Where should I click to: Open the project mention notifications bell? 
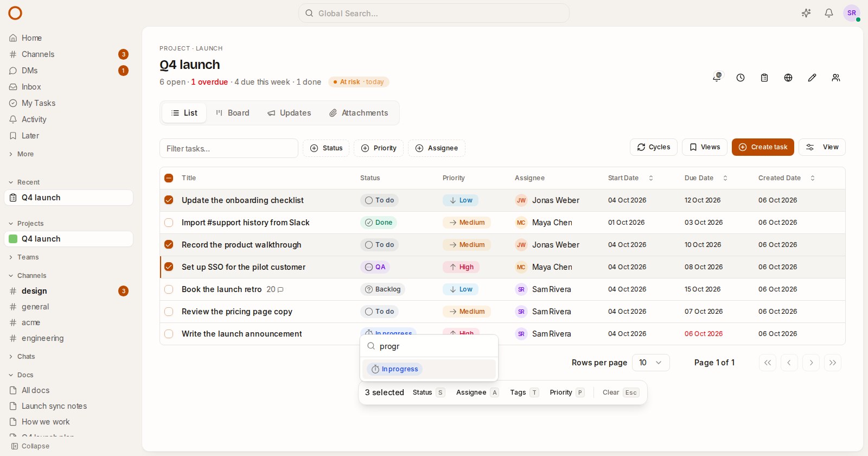717,78
